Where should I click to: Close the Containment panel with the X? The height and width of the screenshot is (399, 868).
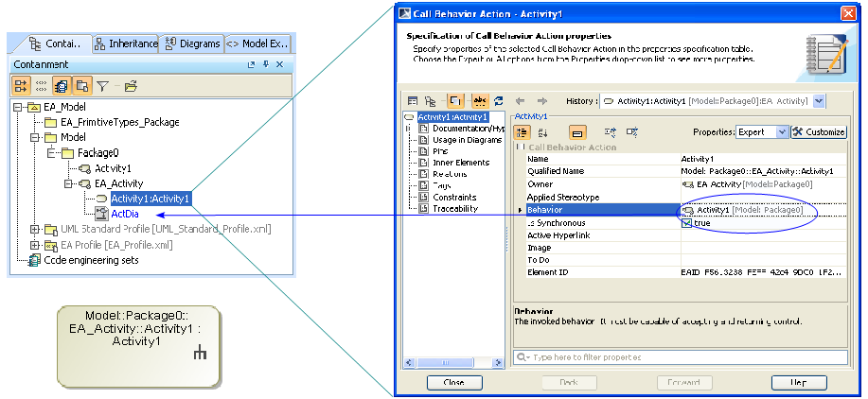point(279,64)
